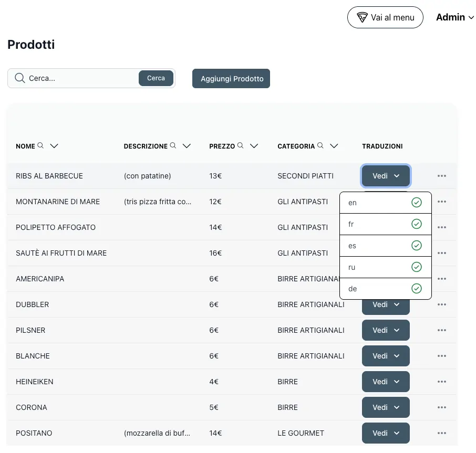Click the green checkmark for es translation
This screenshot has width=476, height=453.
pos(417,245)
